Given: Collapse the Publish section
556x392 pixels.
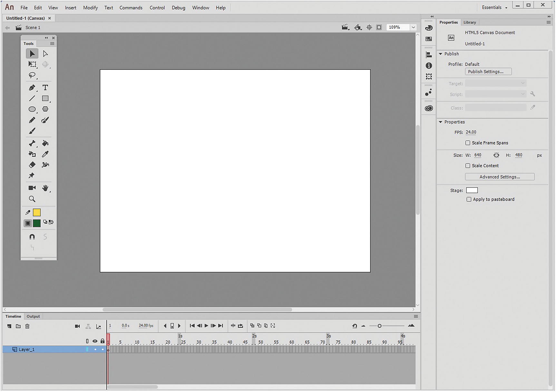Looking at the screenshot, I should (x=441, y=54).
